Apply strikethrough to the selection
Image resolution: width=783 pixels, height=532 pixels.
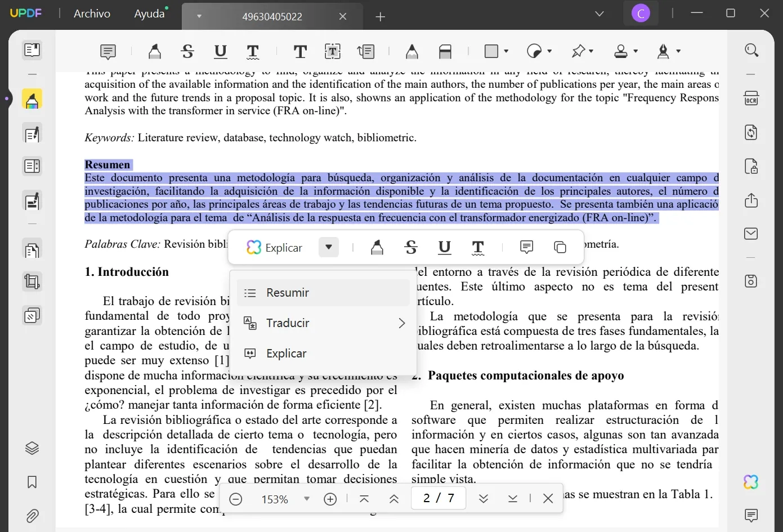pos(411,247)
